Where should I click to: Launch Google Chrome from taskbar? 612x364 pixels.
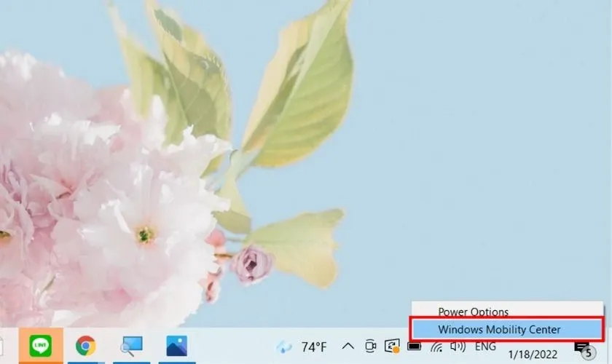86,346
